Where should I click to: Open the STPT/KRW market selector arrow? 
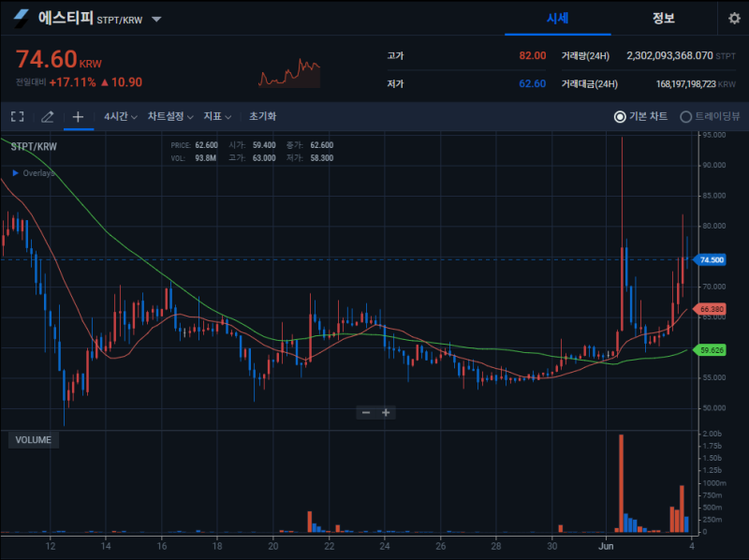tap(156, 19)
